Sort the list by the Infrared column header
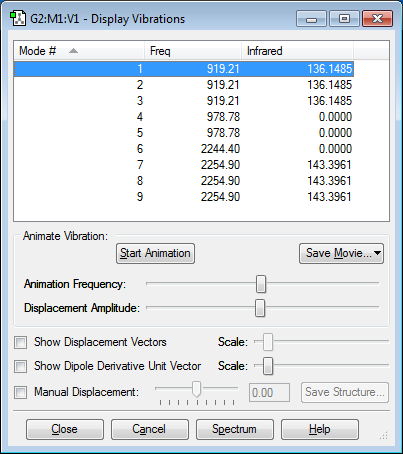This screenshot has width=403, height=454. pos(297,51)
